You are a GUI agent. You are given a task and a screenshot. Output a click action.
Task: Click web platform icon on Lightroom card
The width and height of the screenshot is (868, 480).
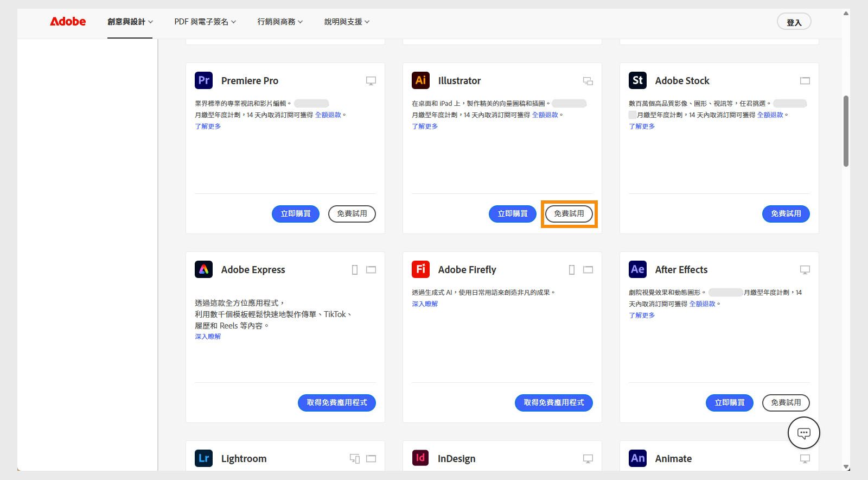tap(371, 459)
